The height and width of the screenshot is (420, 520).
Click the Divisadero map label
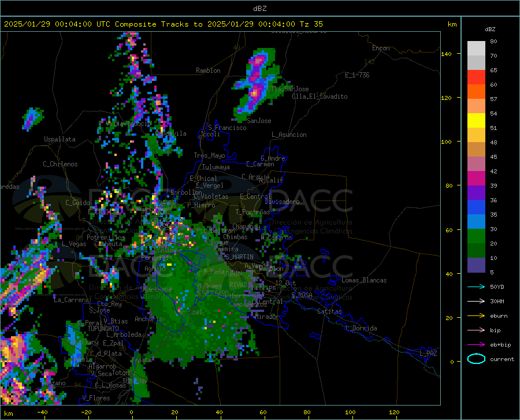point(282,202)
